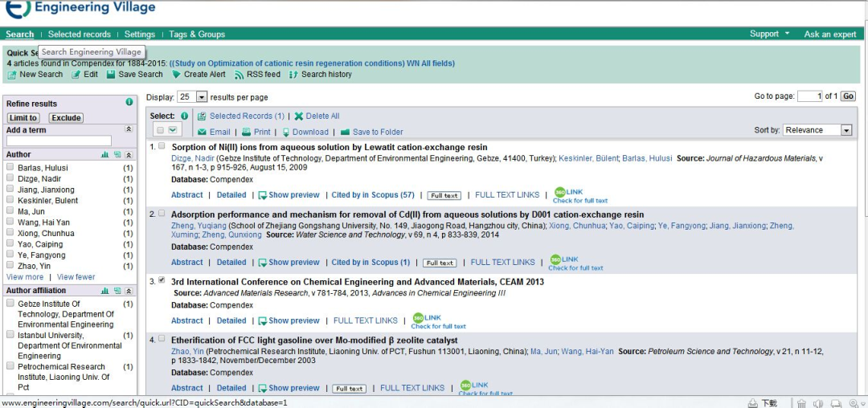Select the checkbox for result 1
This screenshot has width=868, height=408.
tap(162, 146)
